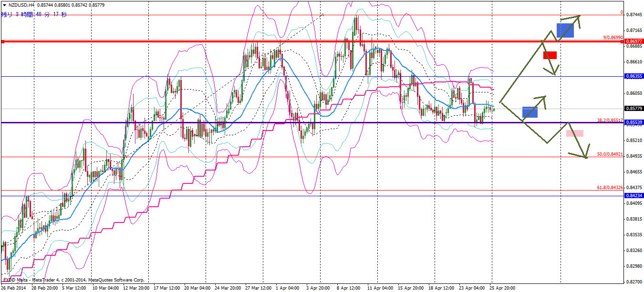Click the 0.84095 price axis value
The image size is (644, 292).
point(634,203)
